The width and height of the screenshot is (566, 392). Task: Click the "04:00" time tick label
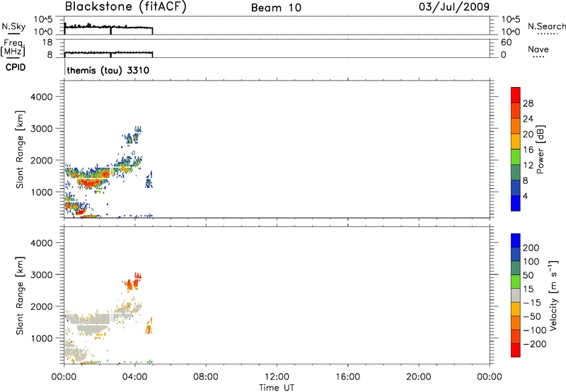point(135,377)
